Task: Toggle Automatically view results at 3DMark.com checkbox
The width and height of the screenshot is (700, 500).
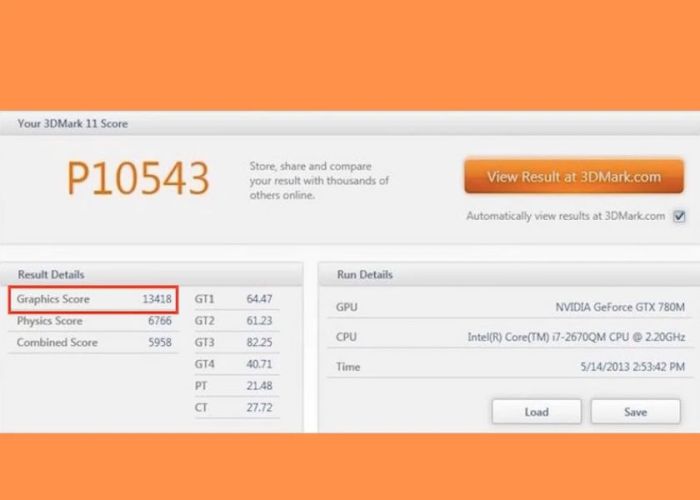Action: (x=679, y=217)
